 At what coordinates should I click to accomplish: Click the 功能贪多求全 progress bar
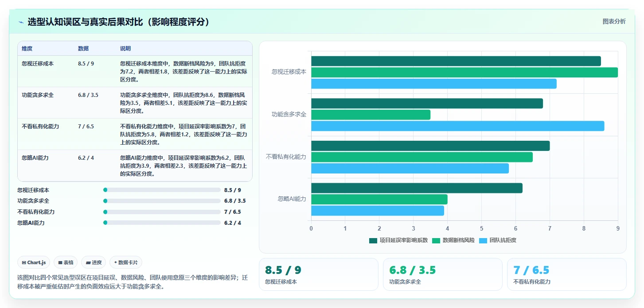162,201
